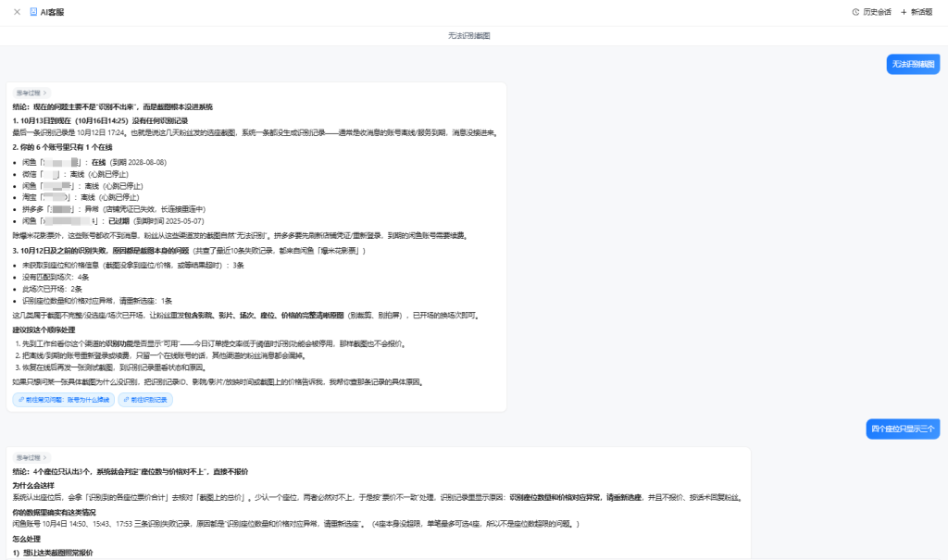Click the heading '没有任何识别记录' for 10月13日

100,121
